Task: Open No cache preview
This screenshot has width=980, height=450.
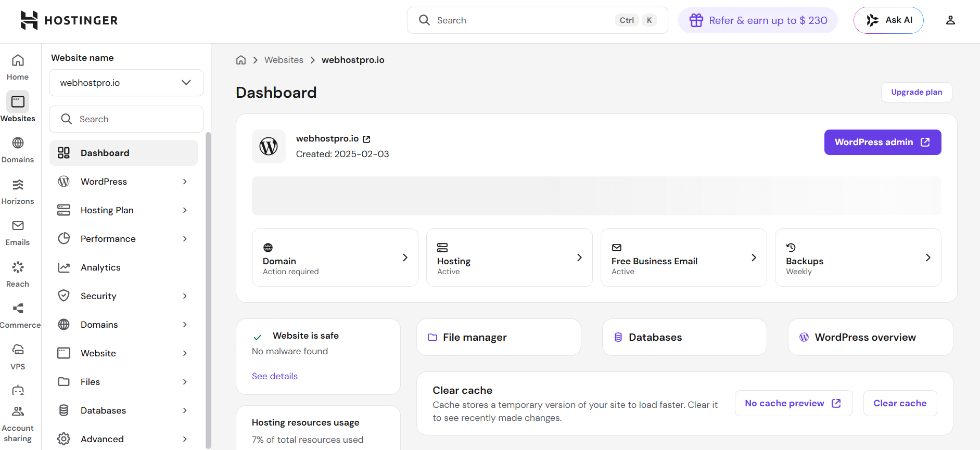Action: click(x=794, y=403)
